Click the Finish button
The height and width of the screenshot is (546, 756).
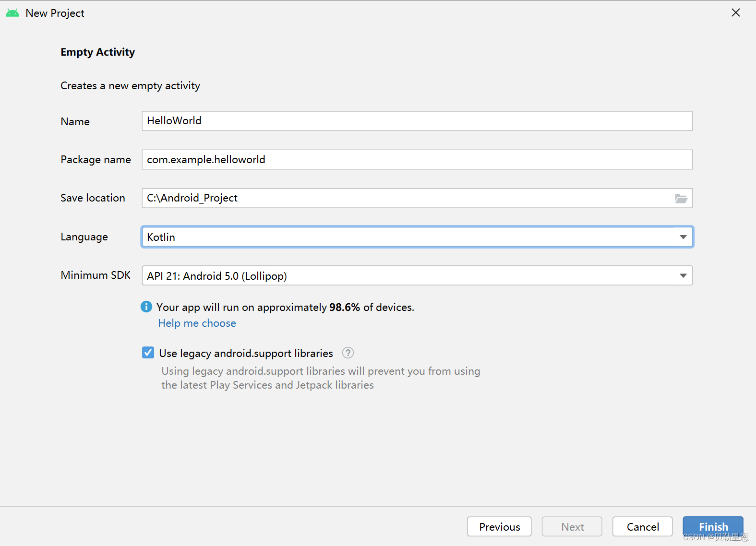tap(713, 526)
